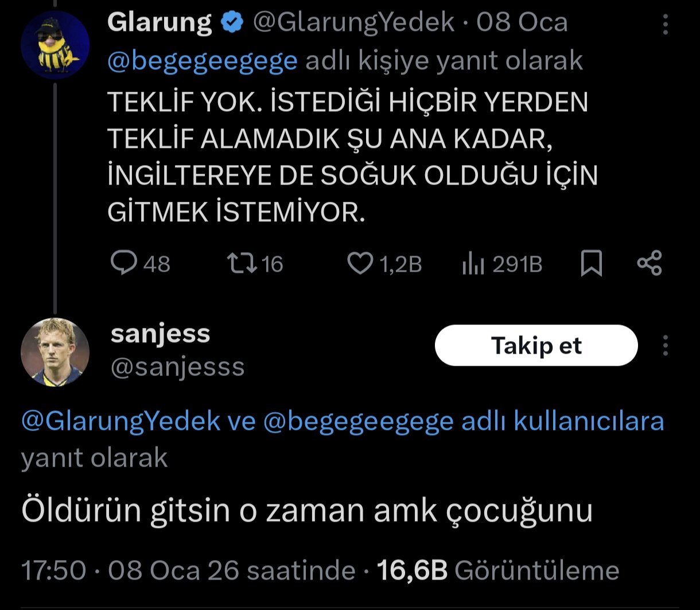Open @GlarungYedek mention in sanjess's reply
The height and width of the screenshot is (610, 700).
[x=120, y=421]
